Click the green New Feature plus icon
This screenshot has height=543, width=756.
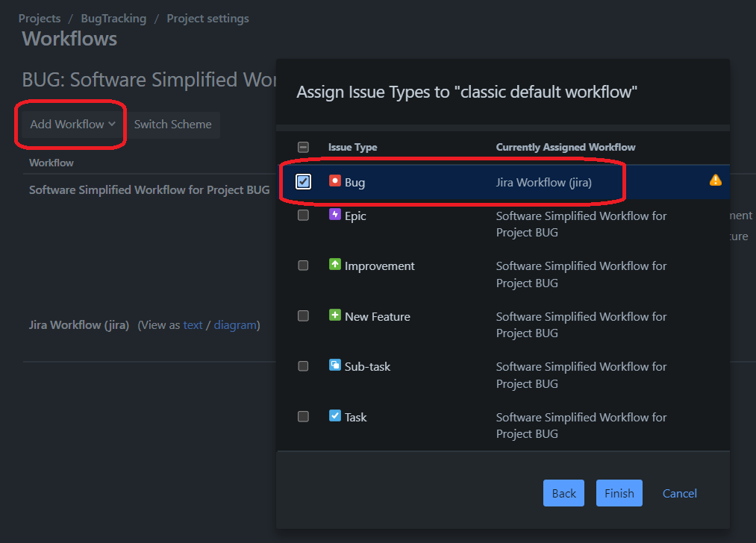(335, 316)
